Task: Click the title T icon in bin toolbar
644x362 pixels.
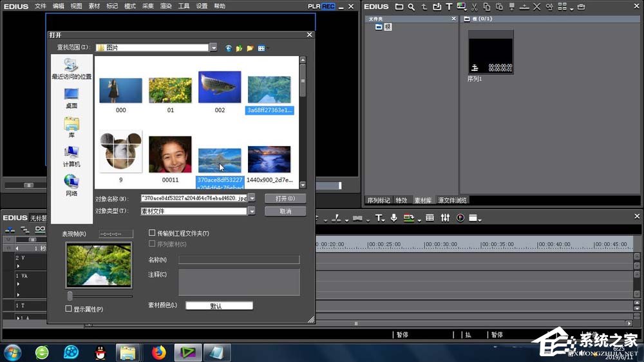Action: point(449,7)
